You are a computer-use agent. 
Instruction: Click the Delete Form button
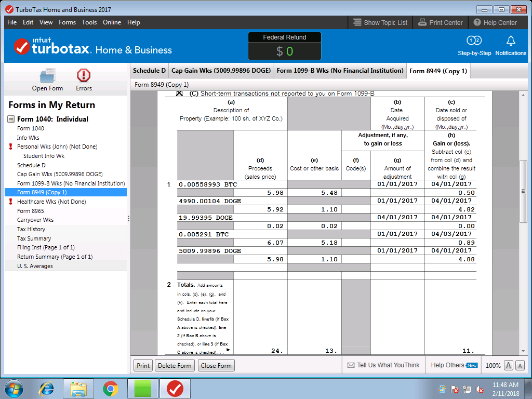175,365
